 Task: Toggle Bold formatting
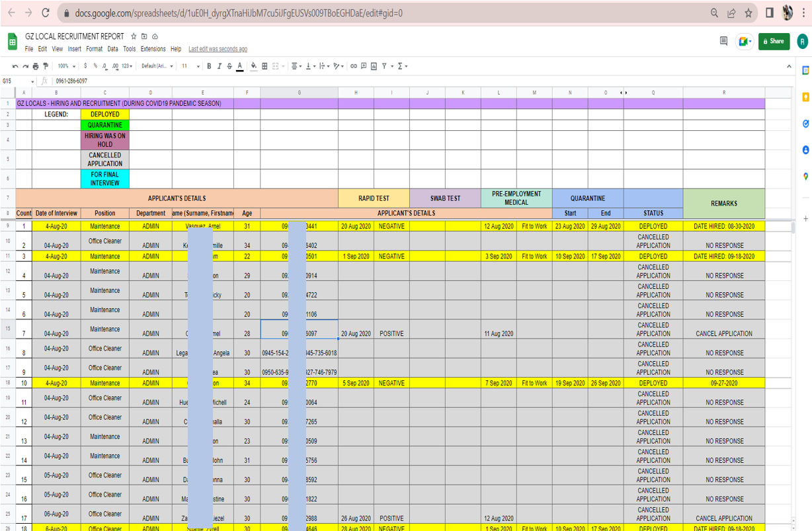click(x=209, y=66)
